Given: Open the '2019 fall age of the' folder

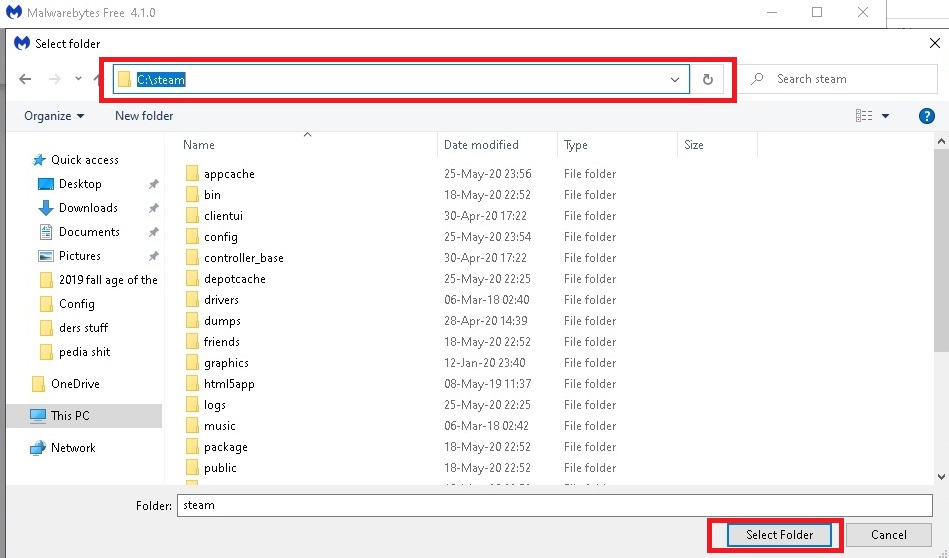Looking at the screenshot, I should (x=98, y=280).
